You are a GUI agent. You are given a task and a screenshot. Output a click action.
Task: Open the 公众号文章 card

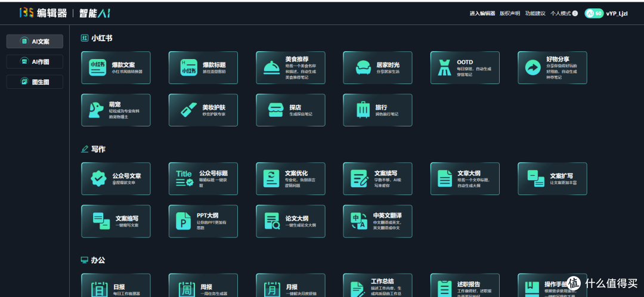116,179
